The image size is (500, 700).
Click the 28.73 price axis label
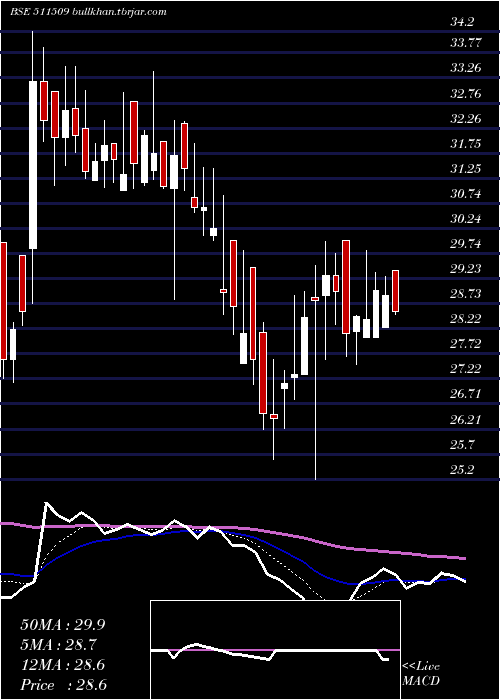(466, 294)
